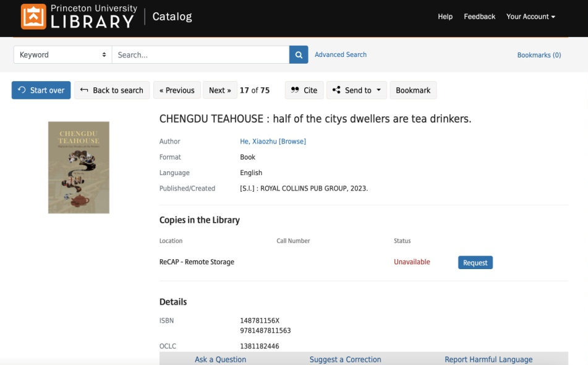The image size is (588, 365).
Task: Click Suggest a Correction link
Action: click(345, 359)
